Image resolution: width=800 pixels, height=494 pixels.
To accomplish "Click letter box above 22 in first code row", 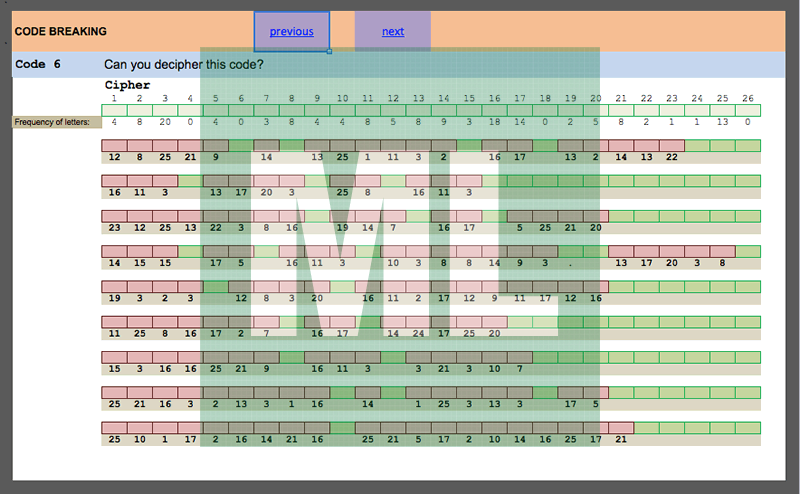I will pos(671,146).
